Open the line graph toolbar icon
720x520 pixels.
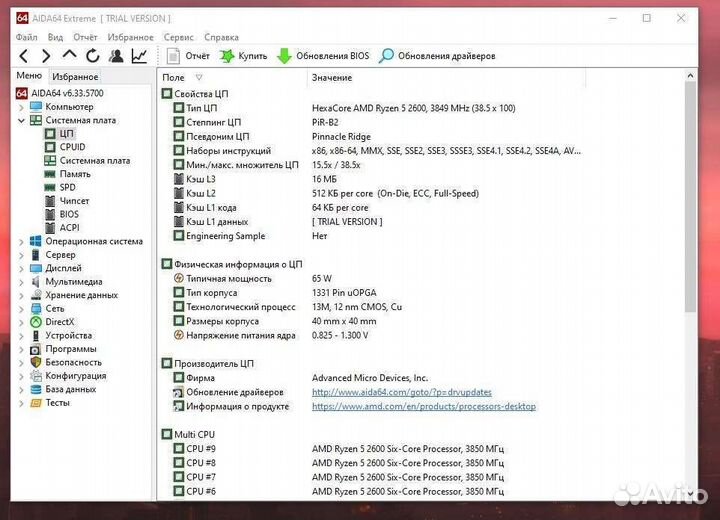pyautogui.click(x=139, y=56)
